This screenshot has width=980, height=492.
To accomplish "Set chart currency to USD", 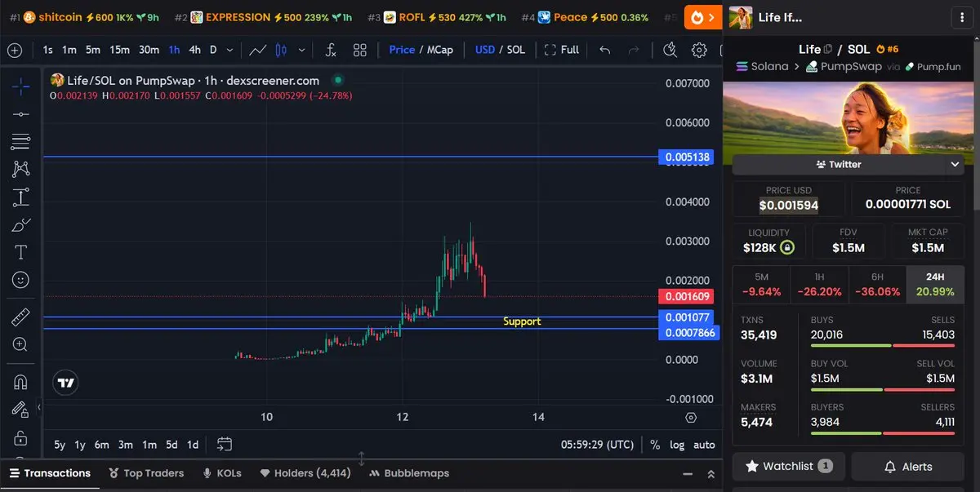I will (485, 50).
